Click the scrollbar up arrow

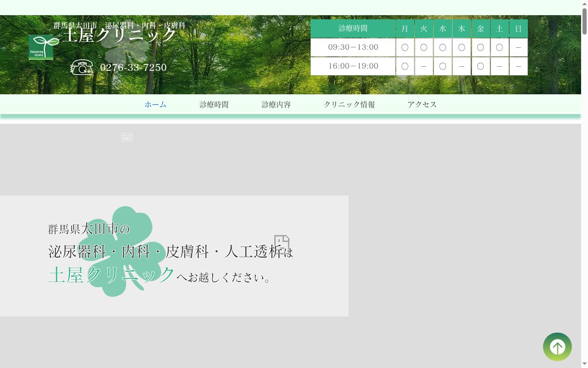pyautogui.click(x=584, y=4)
